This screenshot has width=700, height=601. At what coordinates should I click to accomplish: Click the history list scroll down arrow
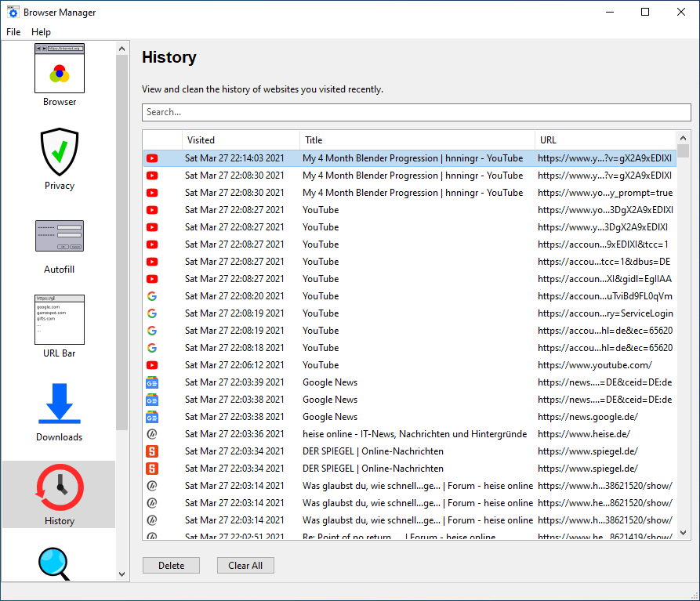coord(683,533)
